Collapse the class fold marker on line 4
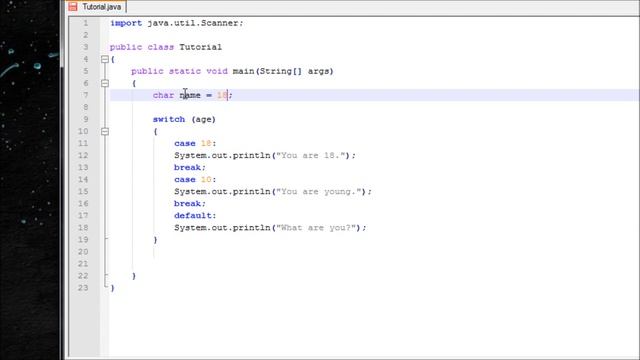Screen dimensions: 640x360 click(105, 59)
